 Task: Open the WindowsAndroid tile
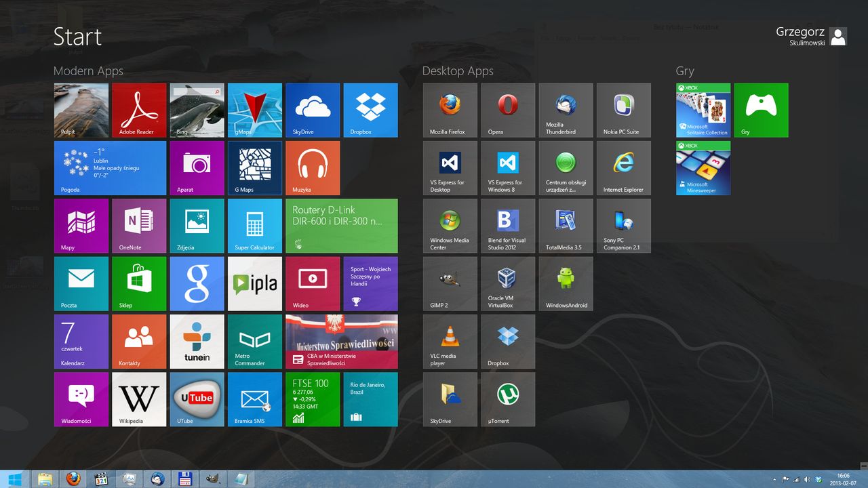click(x=566, y=284)
